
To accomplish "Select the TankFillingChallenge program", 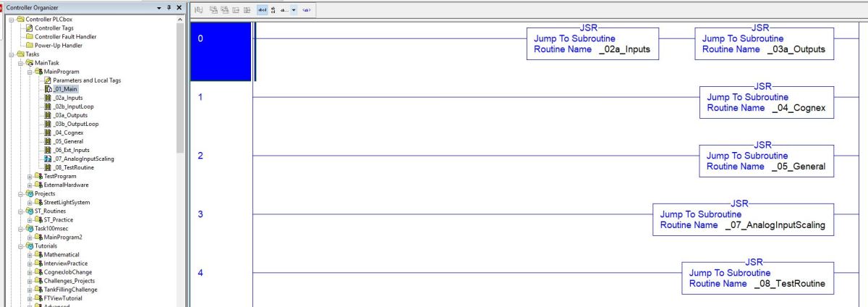I will coord(70,289).
